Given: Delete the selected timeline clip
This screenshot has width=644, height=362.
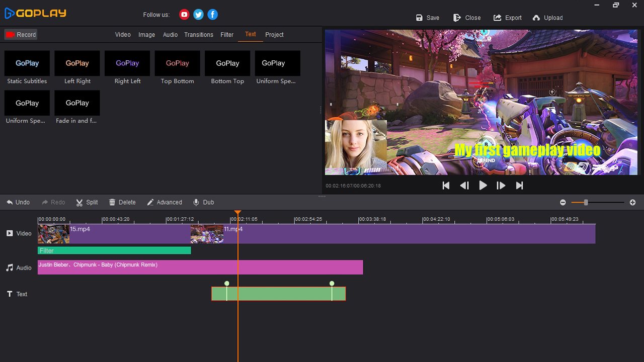Looking at the screenshot, I should (x=122, y=202).
